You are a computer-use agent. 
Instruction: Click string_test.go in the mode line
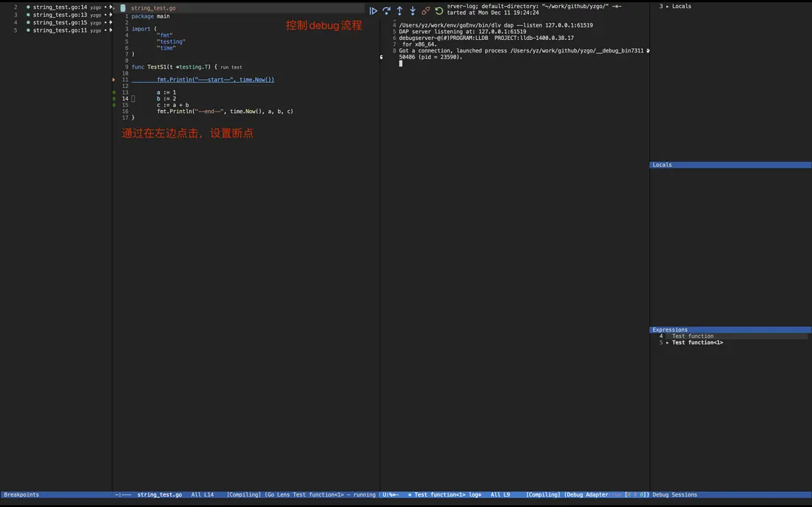(160, 494)
